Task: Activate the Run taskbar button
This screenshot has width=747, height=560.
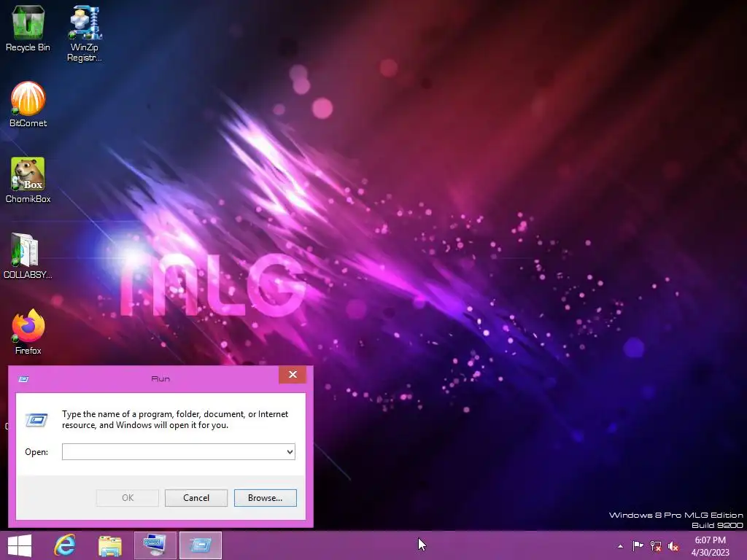Action: point(201,545)
